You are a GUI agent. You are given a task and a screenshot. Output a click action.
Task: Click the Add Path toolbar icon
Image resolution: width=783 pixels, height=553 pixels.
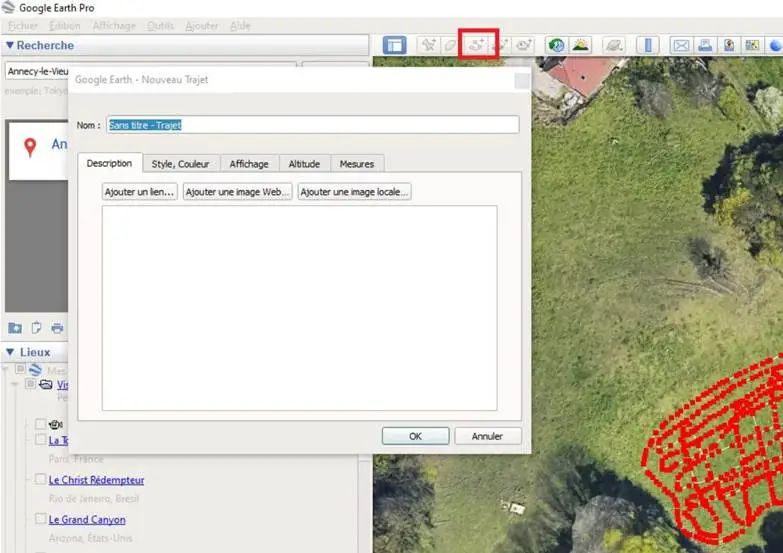point(478,44)
